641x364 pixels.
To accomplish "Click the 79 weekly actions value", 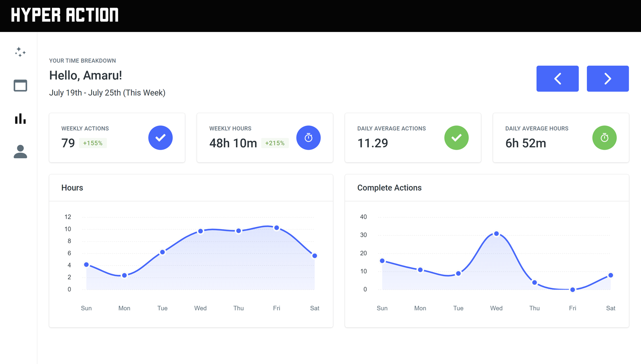I will point(68,143).
